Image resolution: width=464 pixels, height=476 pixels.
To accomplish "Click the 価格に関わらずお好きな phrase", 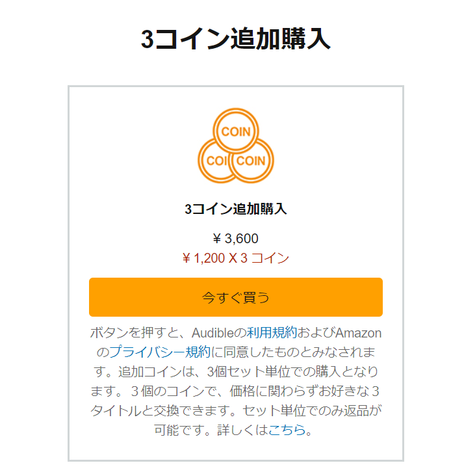I will pyautogui.click(x=299, y=391).
